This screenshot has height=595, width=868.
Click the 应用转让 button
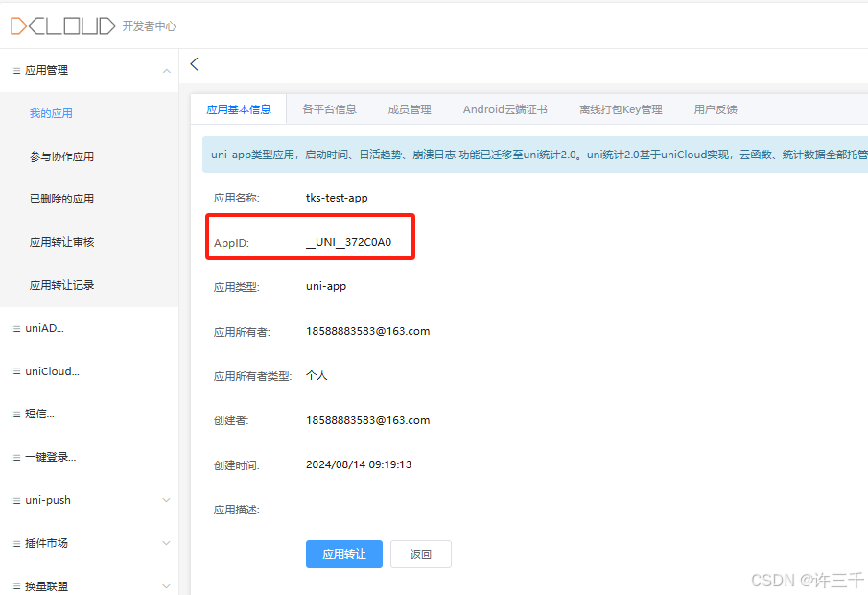tap(344, 554)
